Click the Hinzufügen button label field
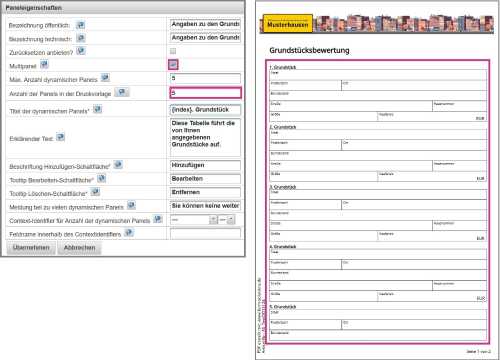 205,165
